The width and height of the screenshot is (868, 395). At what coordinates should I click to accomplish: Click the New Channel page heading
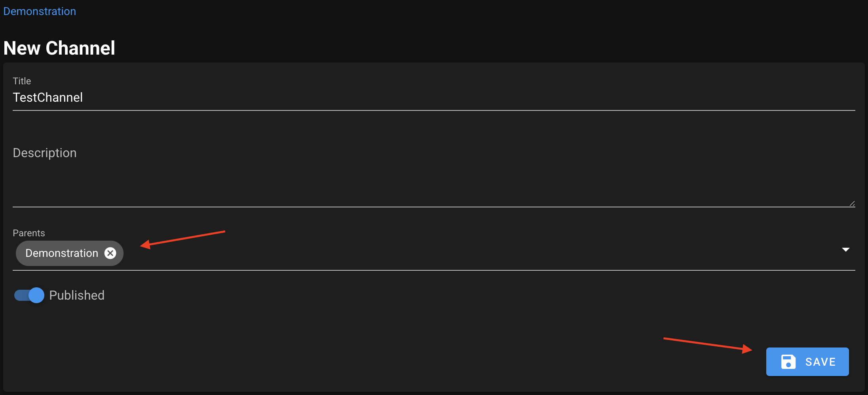(x=59, y=48)
